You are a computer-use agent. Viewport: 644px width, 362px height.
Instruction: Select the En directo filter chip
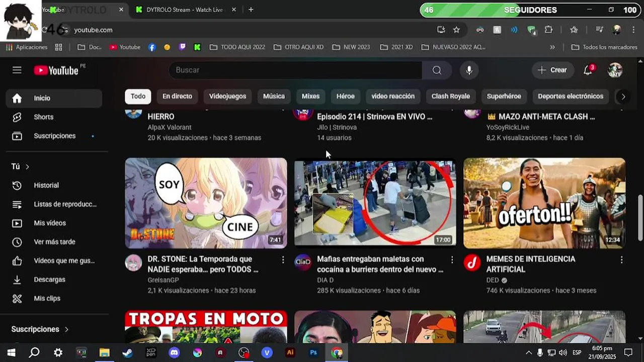177,97
